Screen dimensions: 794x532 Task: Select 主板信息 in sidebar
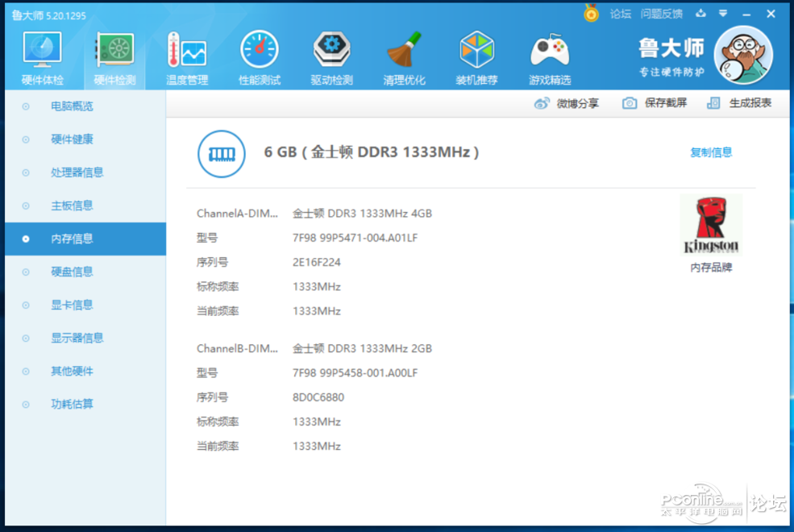[x=85, y=206]
